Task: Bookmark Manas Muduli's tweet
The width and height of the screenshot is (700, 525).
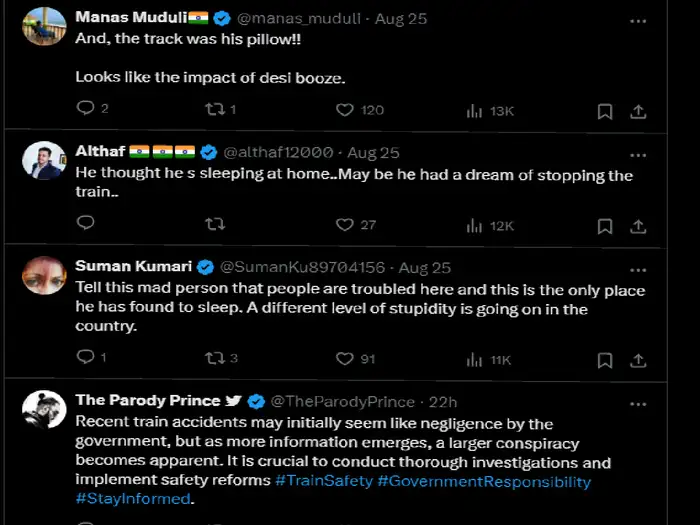Action: pyautogui.click(x=605, y=111)
